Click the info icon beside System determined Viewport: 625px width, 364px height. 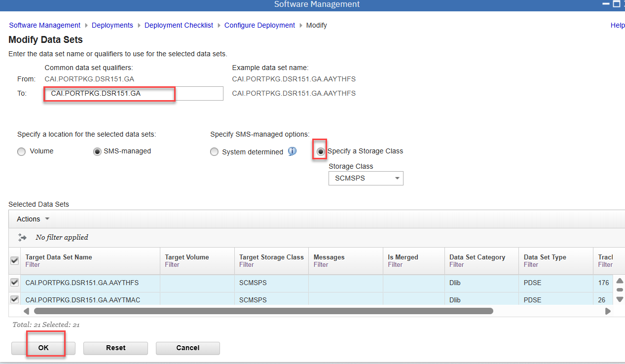(x=293, y=151)
